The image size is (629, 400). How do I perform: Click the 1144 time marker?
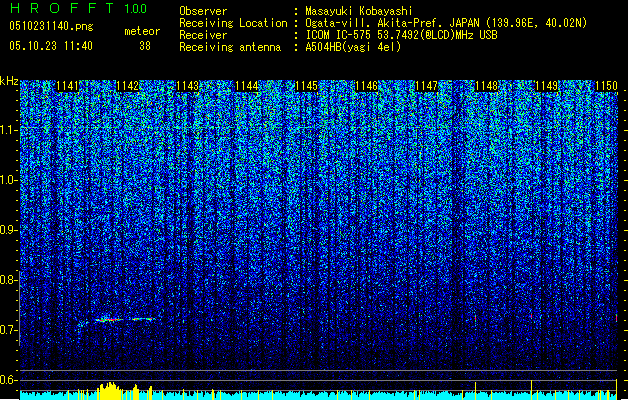coord(247,86)
